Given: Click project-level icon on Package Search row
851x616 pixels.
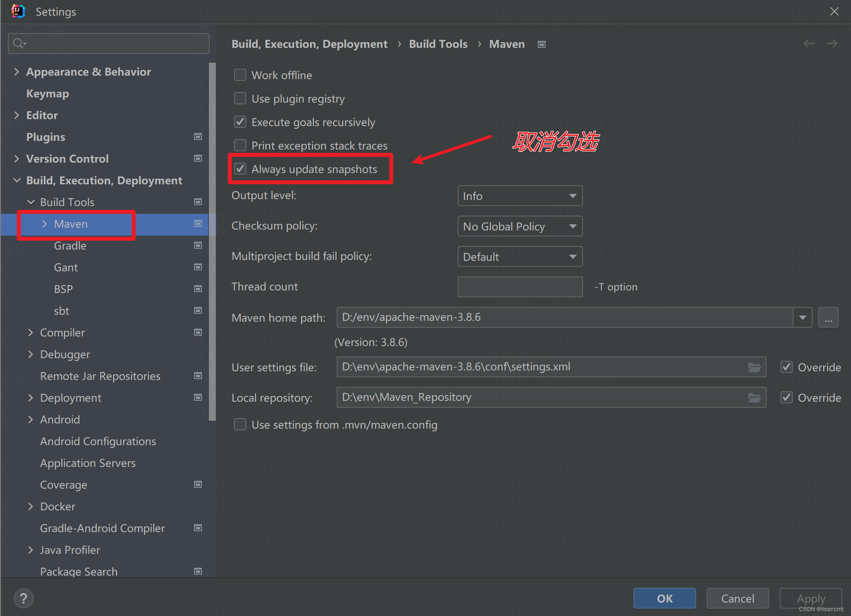Looking at the screenshot, I should click(x=198, y=571).
